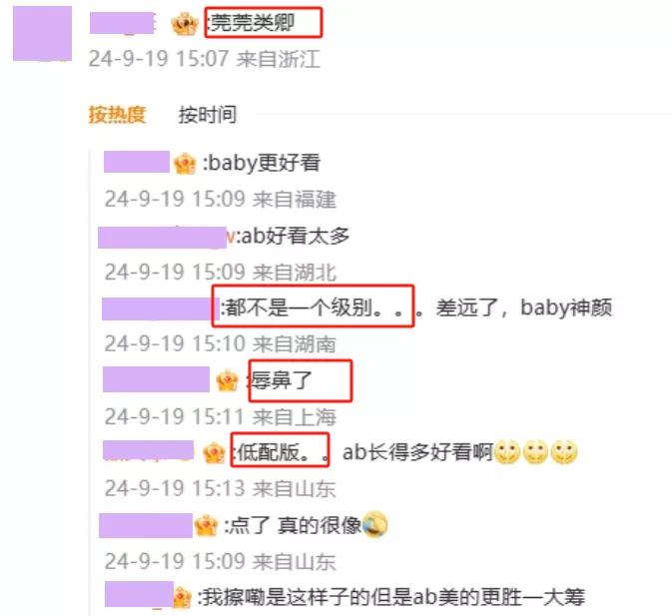Image resolution: width=672 pixels, height=616 pixels.
Task: Click timestamp '24-9-19 15:11 来自上海'
Action: pyautogui.click(x=221, y=416)
